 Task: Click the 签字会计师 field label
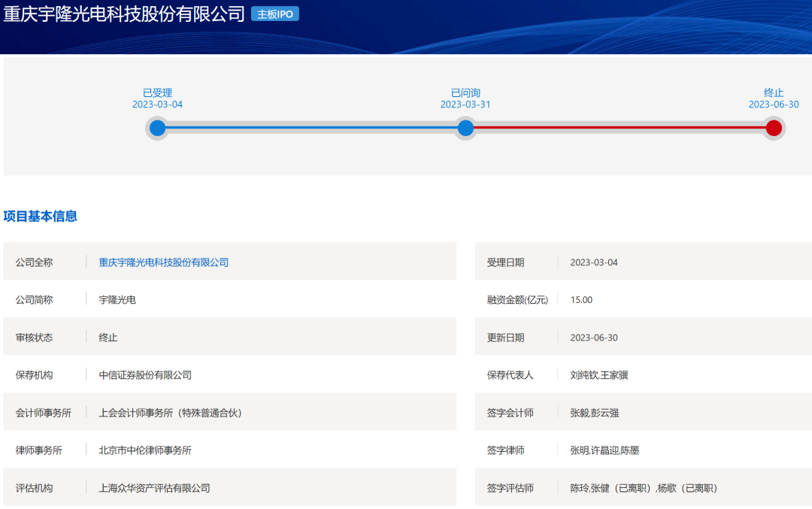[x=510, y=413]
